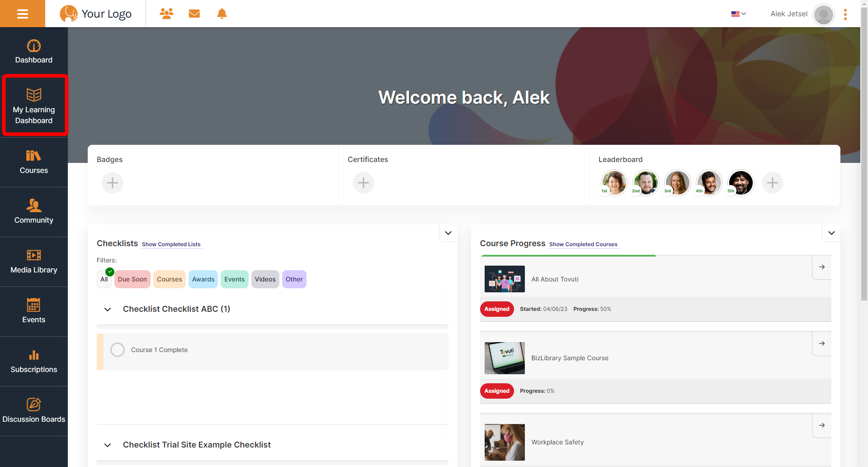This screenshot has width=868, height=467.
Task: Open the language flag dropdown
Action: (x=739, y=14)
